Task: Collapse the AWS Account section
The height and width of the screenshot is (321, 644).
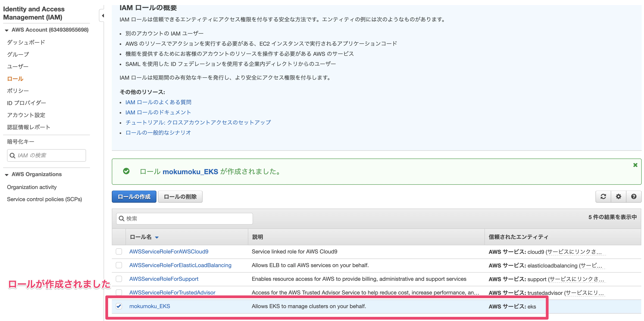Action: pyautogui.click(x=6, y=30)
